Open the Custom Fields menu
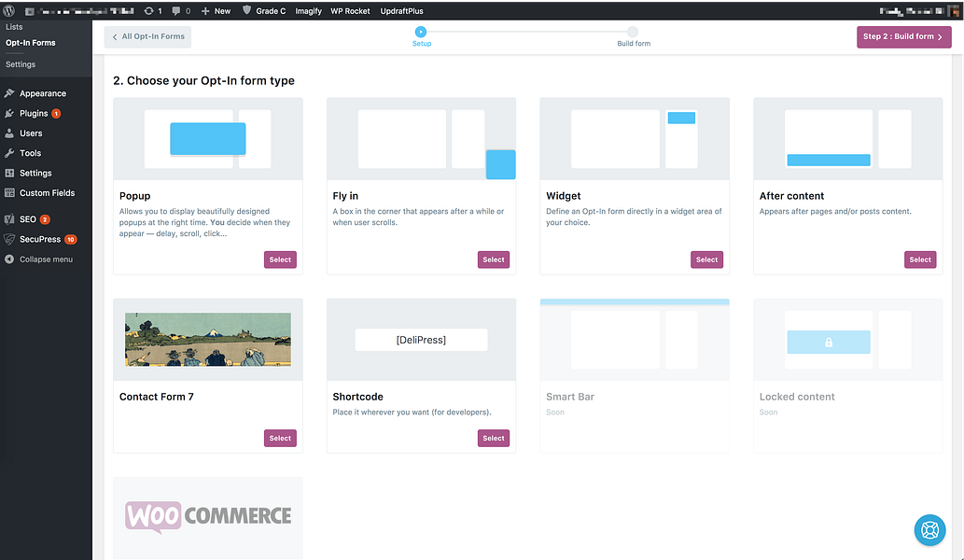The height and width of the screenshot is (560, 964). [47, 192]
